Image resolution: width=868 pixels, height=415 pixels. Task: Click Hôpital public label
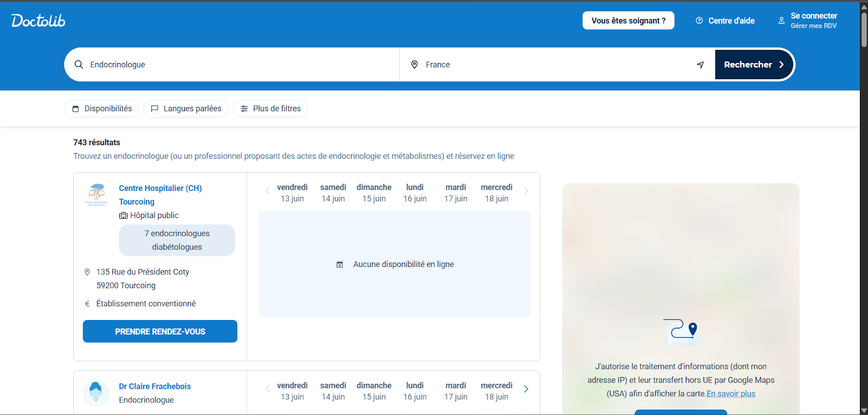pyautogui.click(x=155, y=215)
